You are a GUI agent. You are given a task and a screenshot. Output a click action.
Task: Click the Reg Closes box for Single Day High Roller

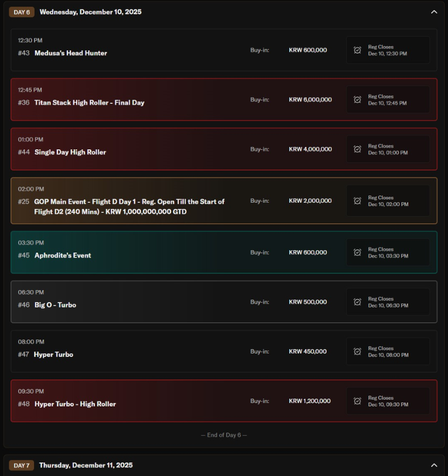pos(388,149)
